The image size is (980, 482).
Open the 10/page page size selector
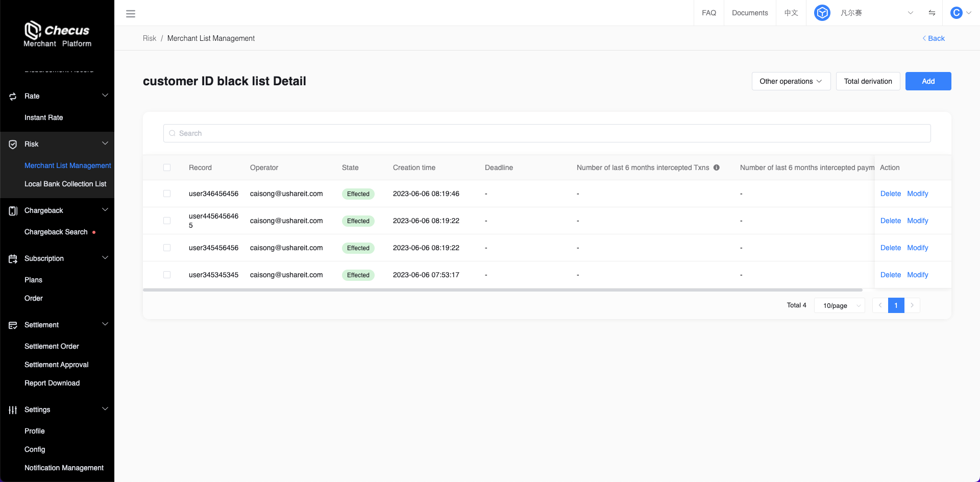(839, 305)
